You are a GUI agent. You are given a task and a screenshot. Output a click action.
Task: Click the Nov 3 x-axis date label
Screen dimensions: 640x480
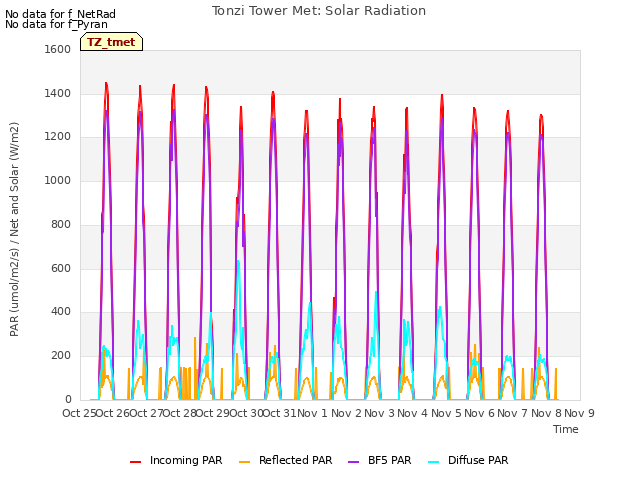(x=380, y=413)
